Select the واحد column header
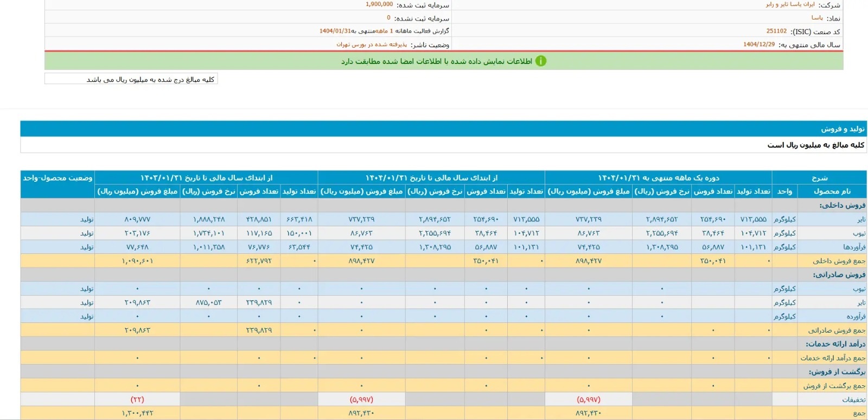This screenshot has width=868, height=420. pyautogui.click(x=784, y=192)
